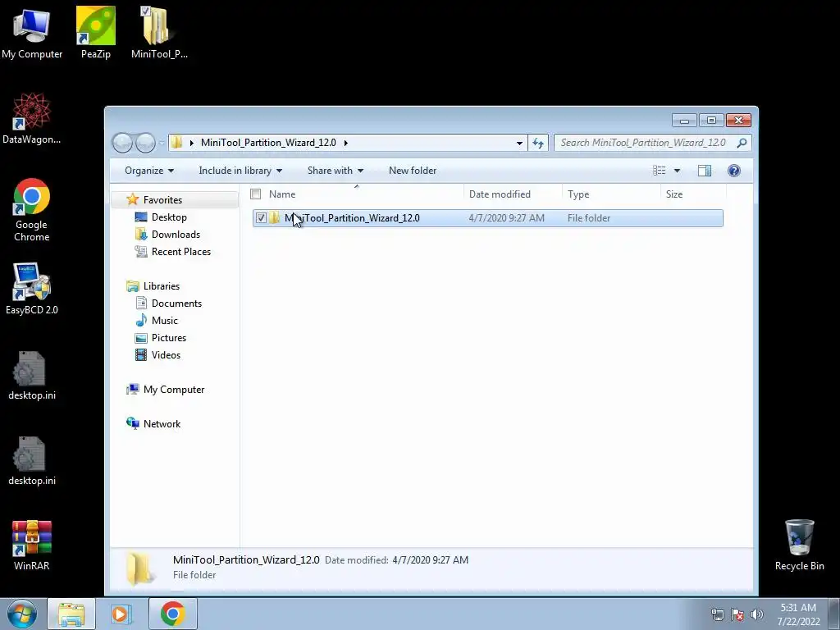Create a New folder
Image resolution: width=840 pixels, height=630 pixels.
(x=413, y=171)
